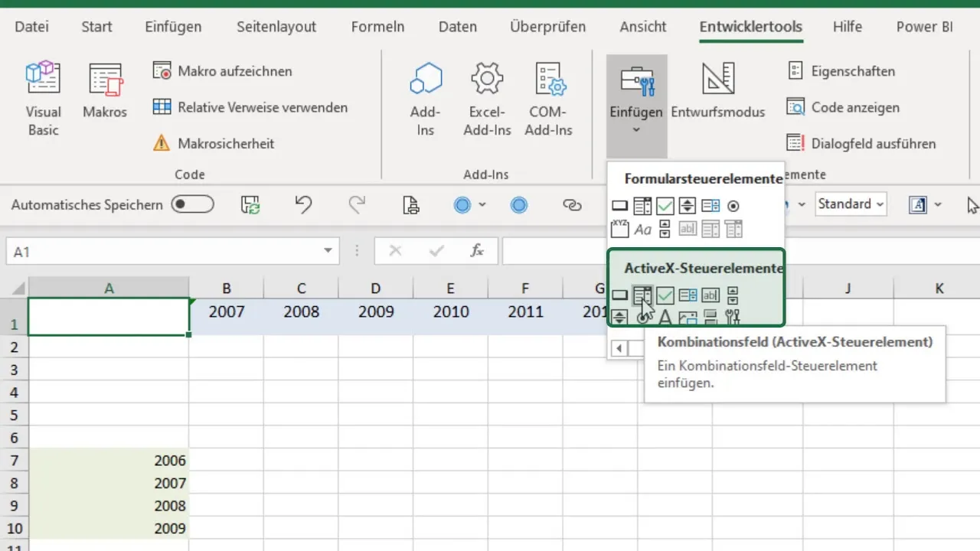980x551 pixels.
Task: Click the link chain icon in quick access
Action: coord(573,204)
